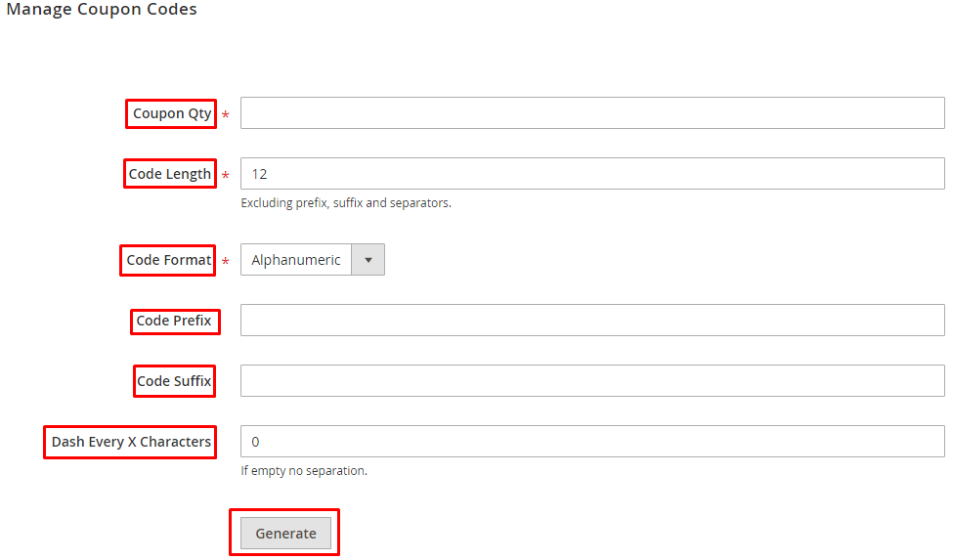Focus the Code Prefix text box

click(x=592, y=321)
